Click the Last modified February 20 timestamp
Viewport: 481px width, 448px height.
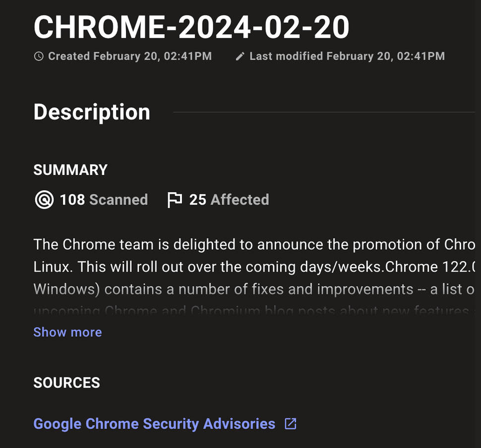pyautogui.click(x=347, y=56)
